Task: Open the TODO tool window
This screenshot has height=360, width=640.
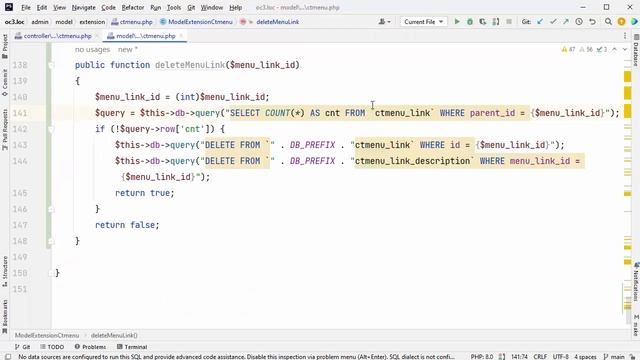Action: (x=52, y=347)
